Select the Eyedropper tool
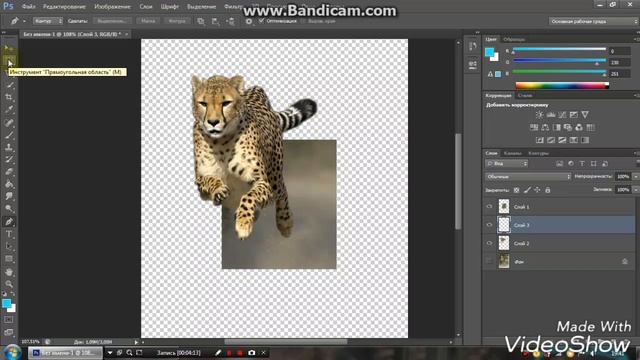Image resolution: width=640 pixels, height=360 pixels. click(9, 110)
